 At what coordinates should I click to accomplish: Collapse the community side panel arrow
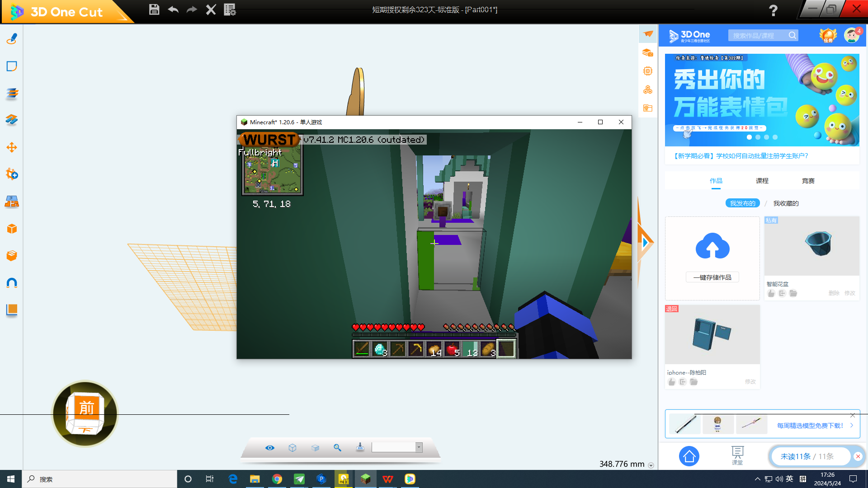pos(645,243)
